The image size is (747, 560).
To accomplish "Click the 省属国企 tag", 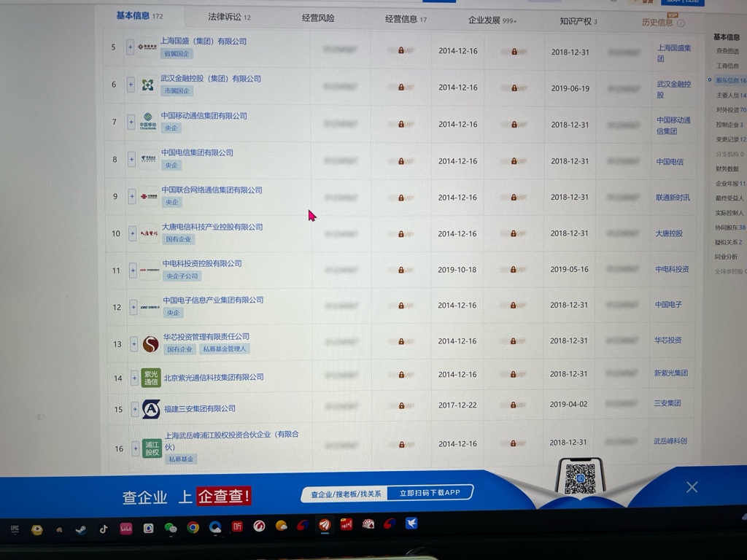I will coord(177,53).
